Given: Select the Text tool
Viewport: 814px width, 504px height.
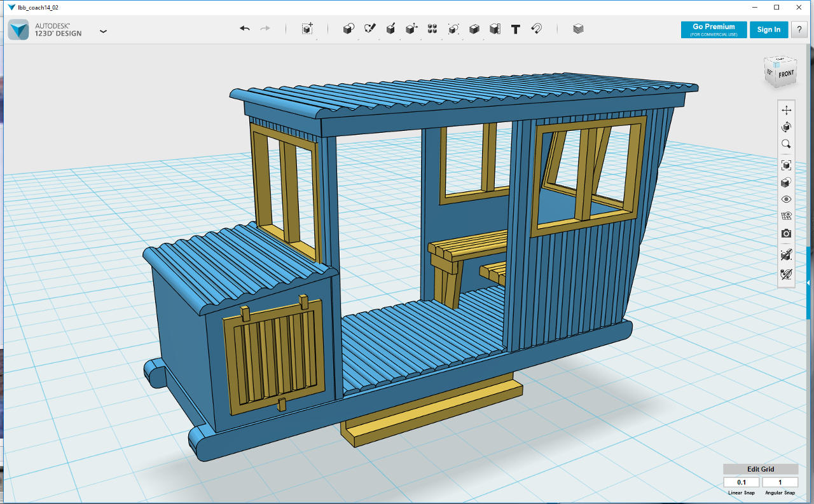Looking at the screenshot, I should click(516, 29).
